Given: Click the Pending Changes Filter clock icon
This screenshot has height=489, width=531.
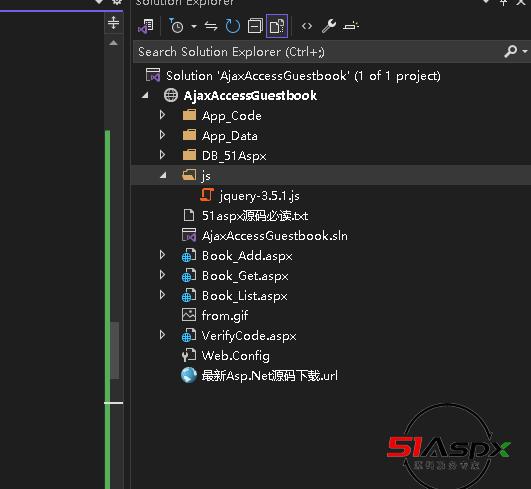Looking at the screenshot, I should (x=176, y=26).
